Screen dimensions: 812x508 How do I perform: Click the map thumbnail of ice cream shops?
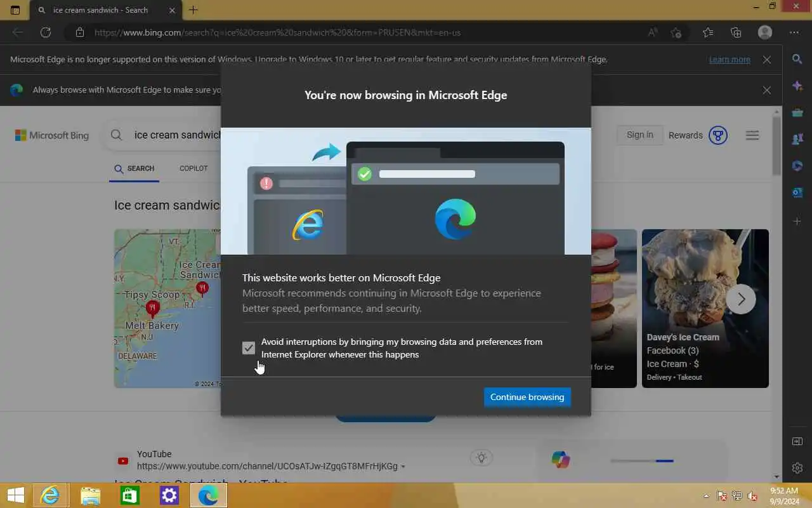coord(167,309)
